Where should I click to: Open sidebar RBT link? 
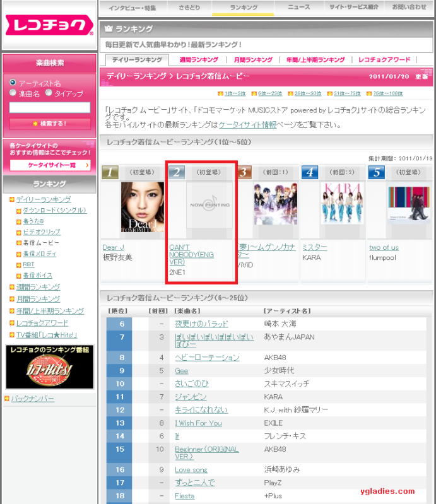coord(28,264)
